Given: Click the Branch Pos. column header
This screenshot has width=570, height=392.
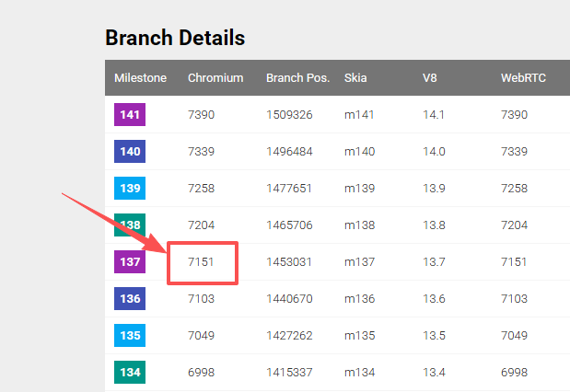Looking at the screenshot, I should (297, 77).
